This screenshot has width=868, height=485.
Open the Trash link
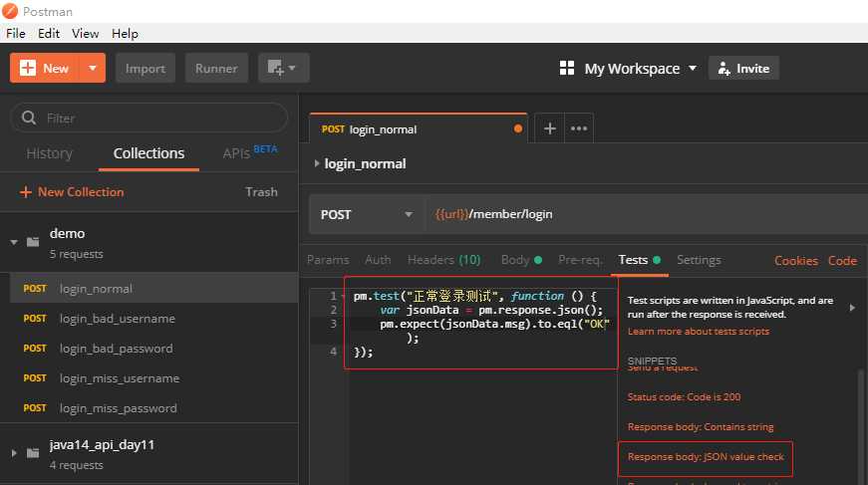(x=261, y=192)
